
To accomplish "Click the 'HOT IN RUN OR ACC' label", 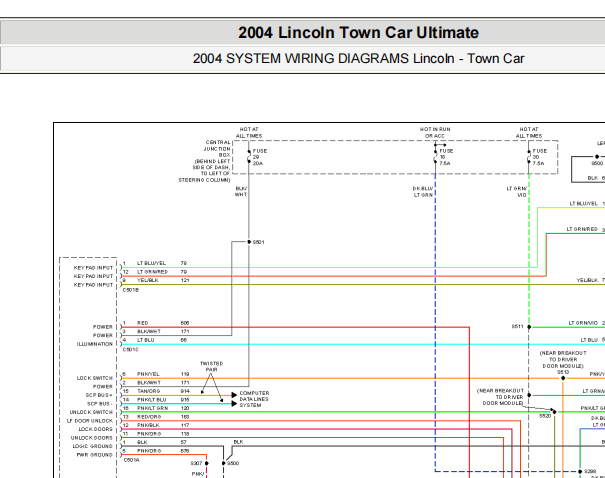I will click(x=435, y=133).
